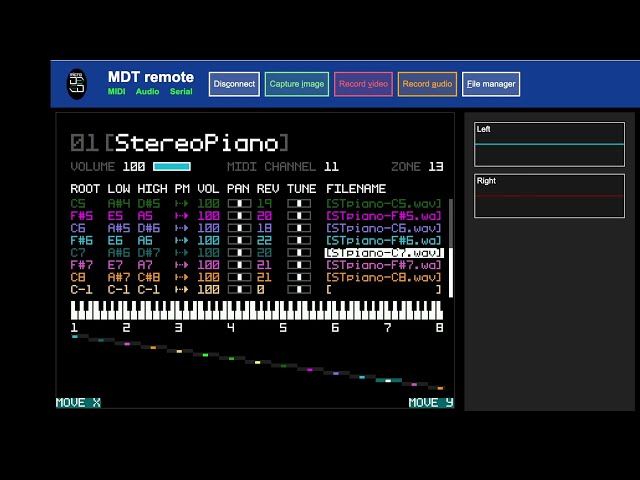
Task: Click the StereoPiano instrument name
Action: coord(197,143)
